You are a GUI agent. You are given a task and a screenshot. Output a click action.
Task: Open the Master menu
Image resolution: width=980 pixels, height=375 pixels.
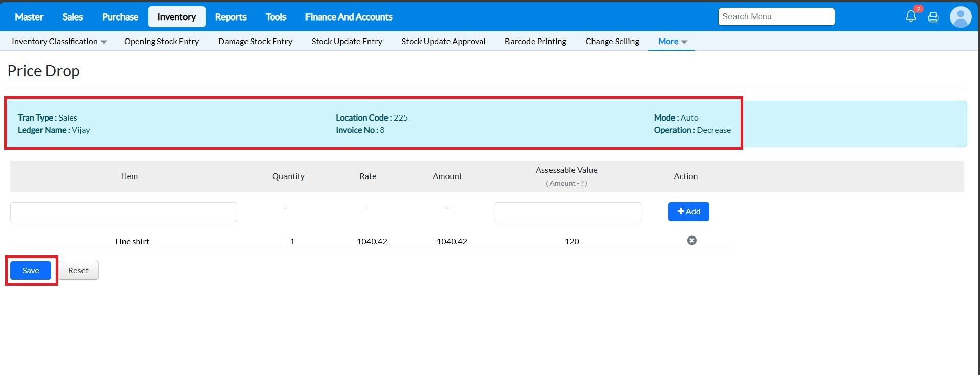click(29, 17)
